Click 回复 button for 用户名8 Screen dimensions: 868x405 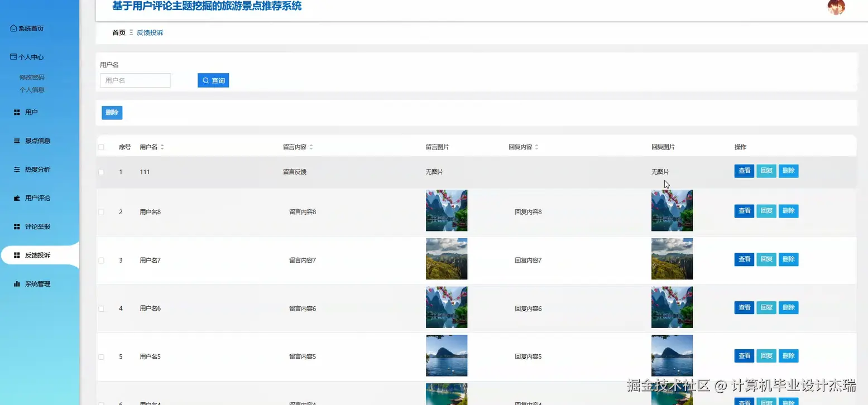(x=766, y=211)
